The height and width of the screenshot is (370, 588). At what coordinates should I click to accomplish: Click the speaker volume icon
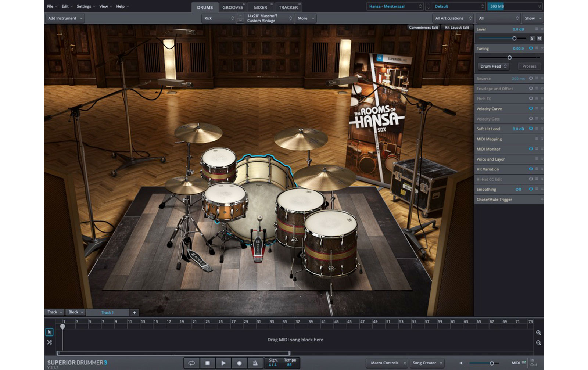tap(461, 363)
